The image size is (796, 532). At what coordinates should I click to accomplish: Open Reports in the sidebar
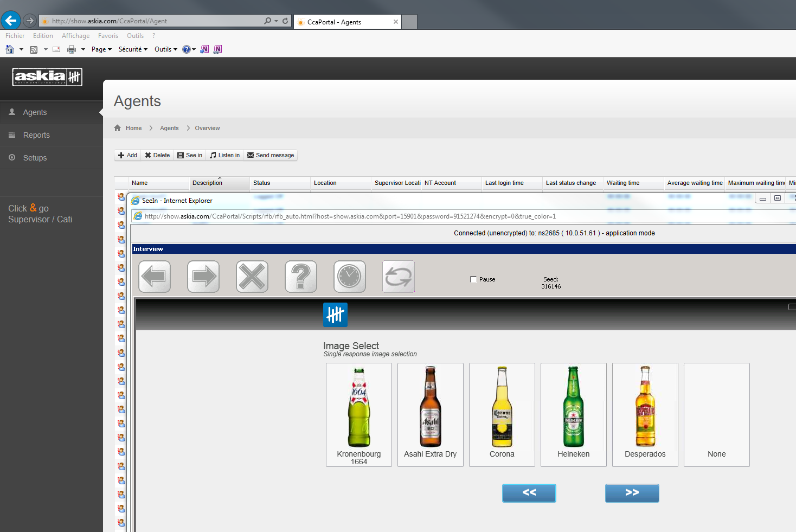pos(36,135)
